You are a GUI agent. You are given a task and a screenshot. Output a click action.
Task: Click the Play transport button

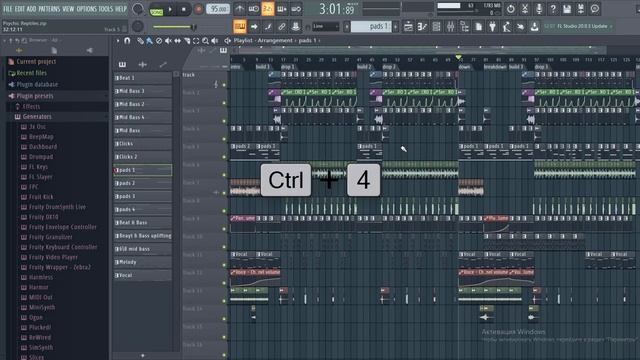point(171,9)
